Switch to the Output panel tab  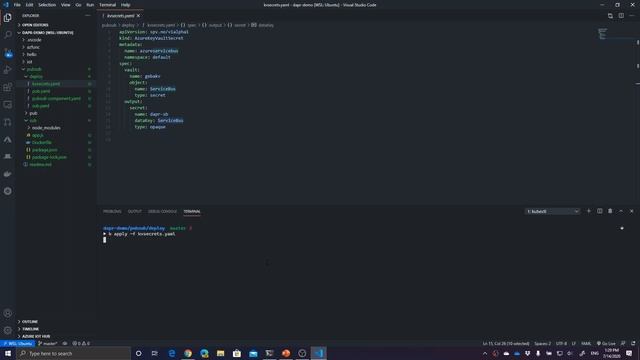click(135, 211)
